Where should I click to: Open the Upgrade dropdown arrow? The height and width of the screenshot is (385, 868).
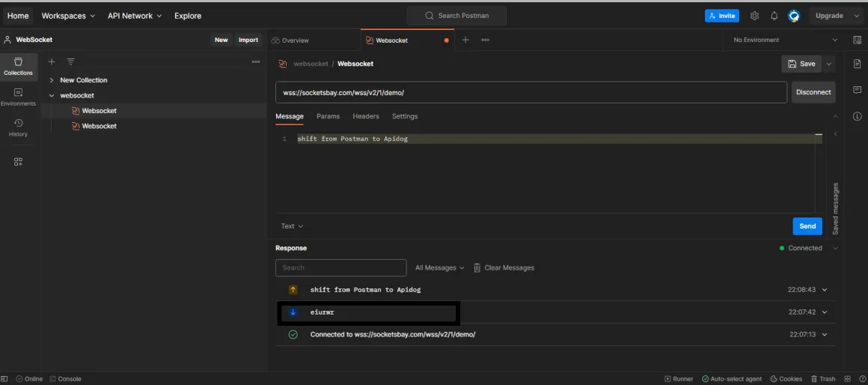click(855, 16)
